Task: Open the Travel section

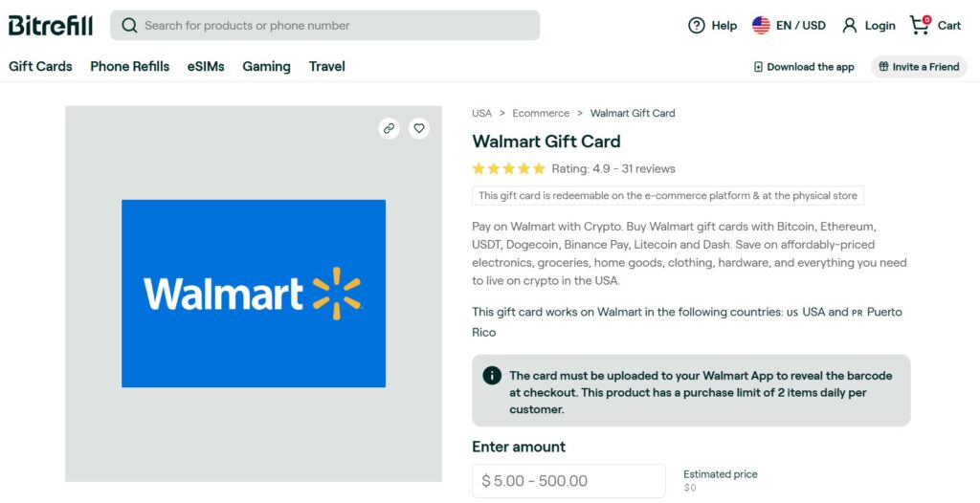Action: [x=327, y=66]
